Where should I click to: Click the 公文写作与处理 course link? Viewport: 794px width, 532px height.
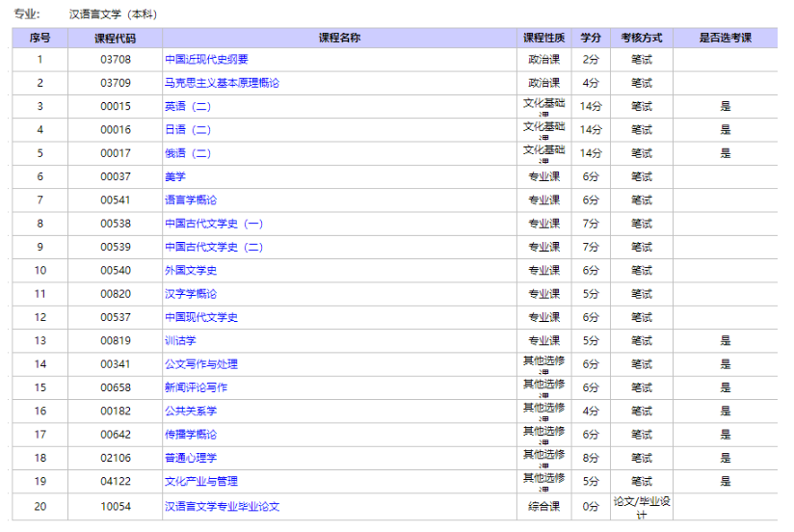(201, 363)
